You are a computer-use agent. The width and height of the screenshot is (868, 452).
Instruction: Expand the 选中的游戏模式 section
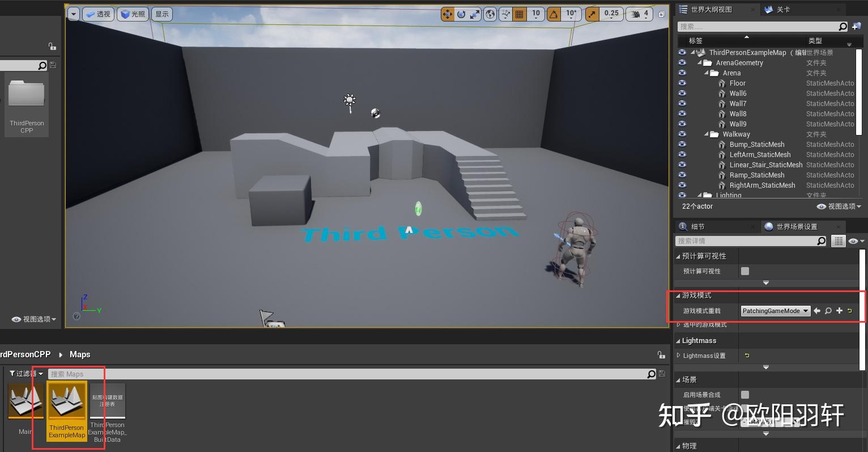click(x=679, y=324)
